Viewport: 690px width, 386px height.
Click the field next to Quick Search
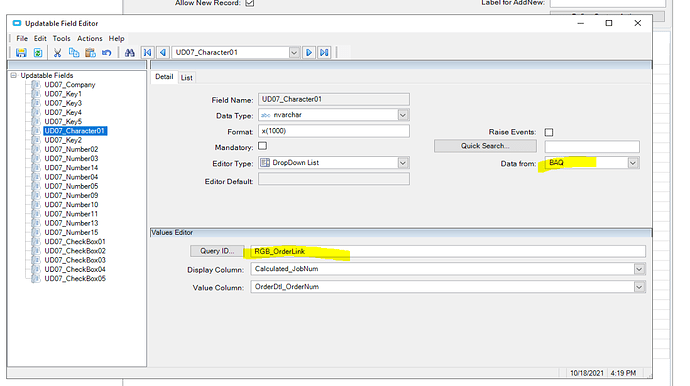click(x=592, y=146)
